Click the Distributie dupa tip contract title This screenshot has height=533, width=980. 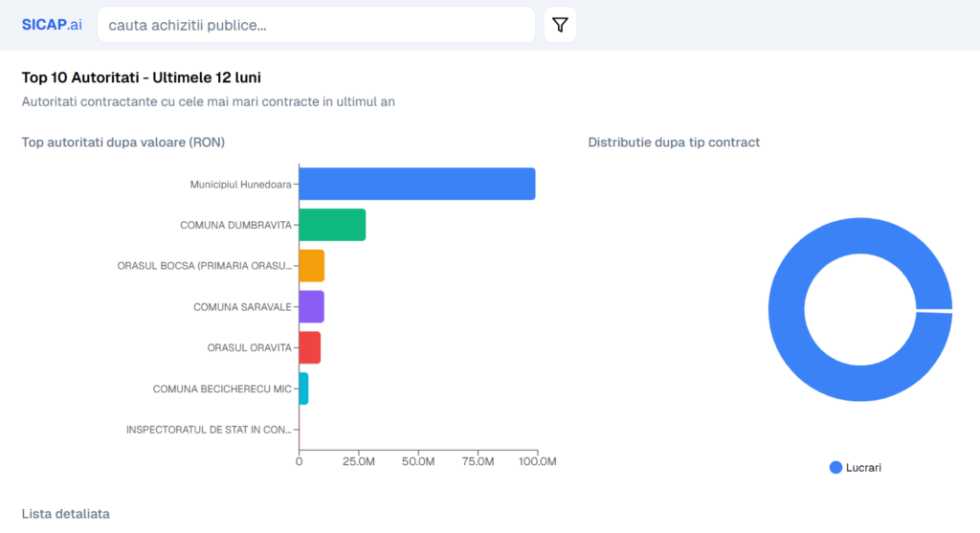(x=674, y=143)
